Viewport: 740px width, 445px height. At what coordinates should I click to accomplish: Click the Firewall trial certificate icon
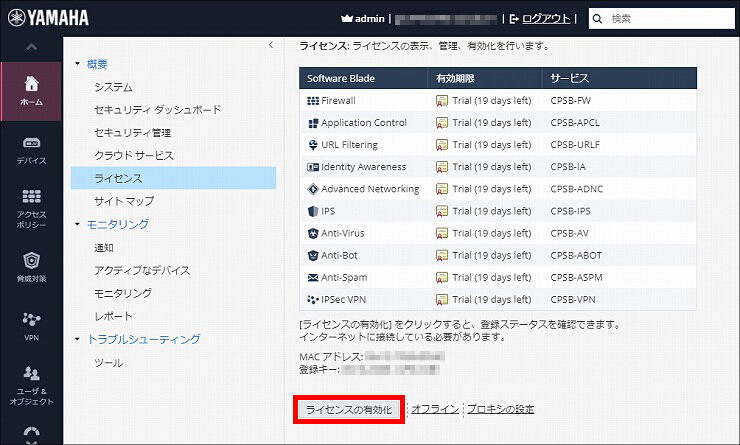coord(442,101)
